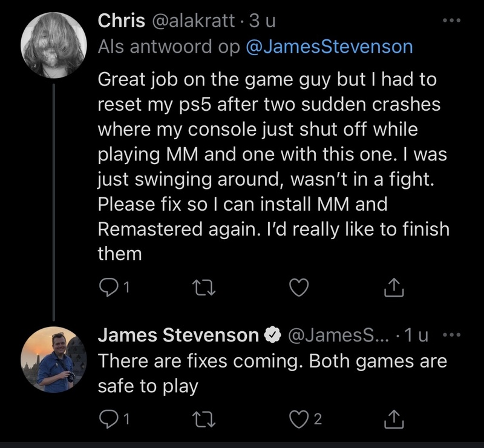
Task: Open more options on Chris's tweet
Action: coord(451,21)
